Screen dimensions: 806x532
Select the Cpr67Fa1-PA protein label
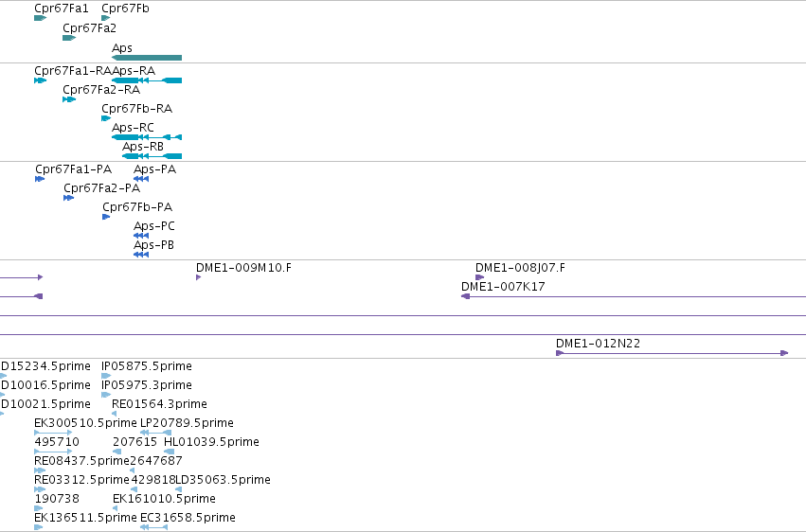[74, 168]
